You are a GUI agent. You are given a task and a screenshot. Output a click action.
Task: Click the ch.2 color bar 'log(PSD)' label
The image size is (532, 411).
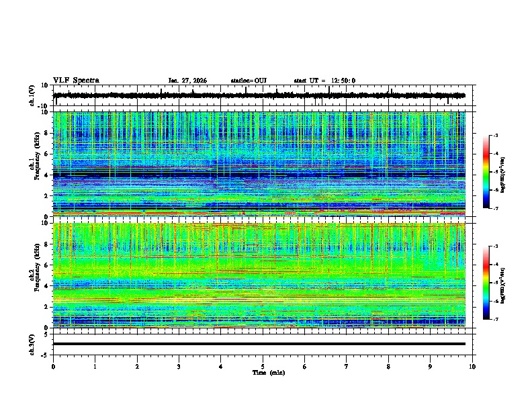[x=503, y=285]
